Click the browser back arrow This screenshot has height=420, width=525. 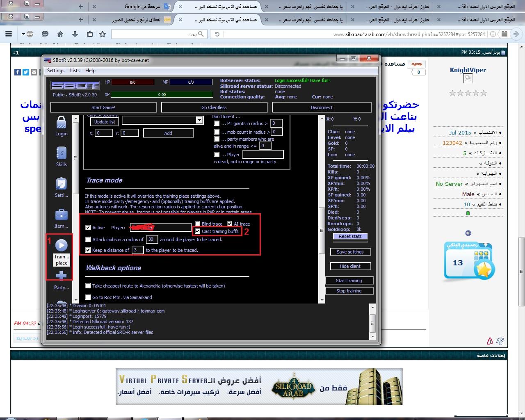click(x=516, y=34)
